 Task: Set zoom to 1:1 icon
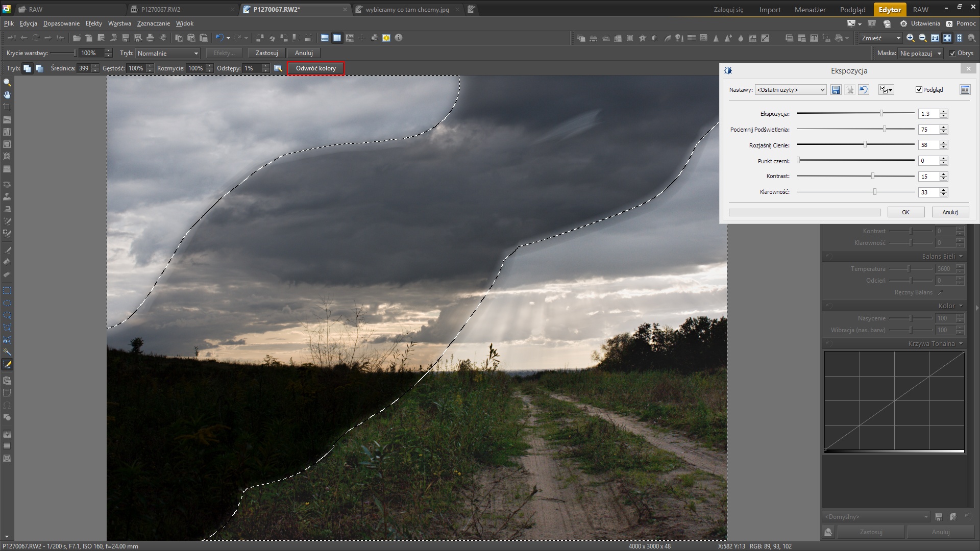pos(935,38)
